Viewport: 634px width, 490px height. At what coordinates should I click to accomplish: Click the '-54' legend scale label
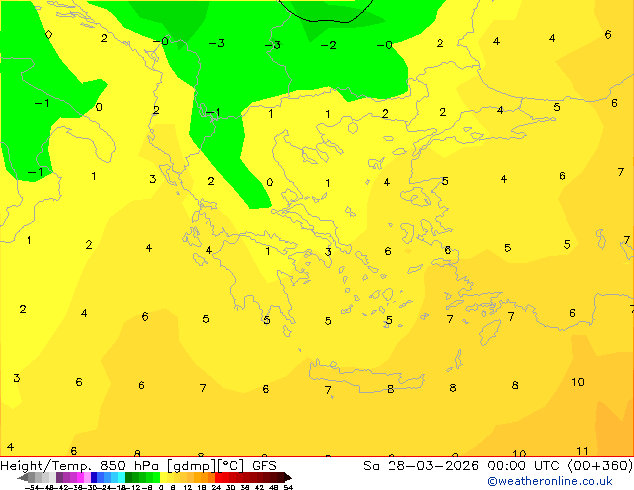point(32,488)
